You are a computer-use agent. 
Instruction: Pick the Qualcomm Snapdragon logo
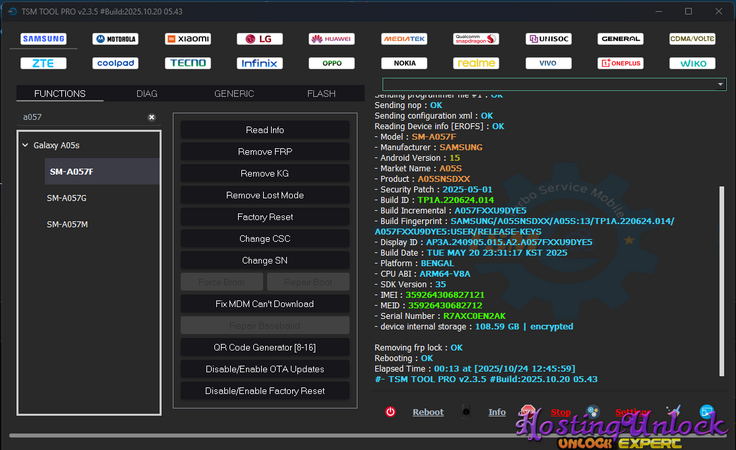point(476,39)
